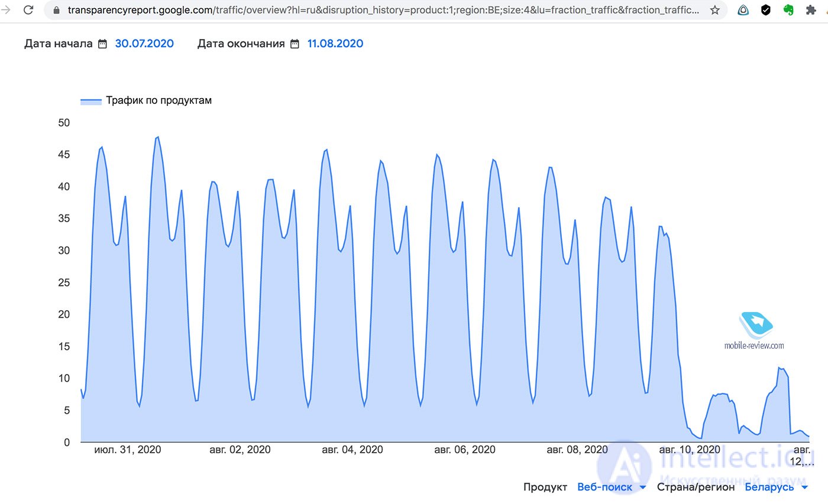
Task: Open the Evernote elephant extension
Action: (788, 10)
